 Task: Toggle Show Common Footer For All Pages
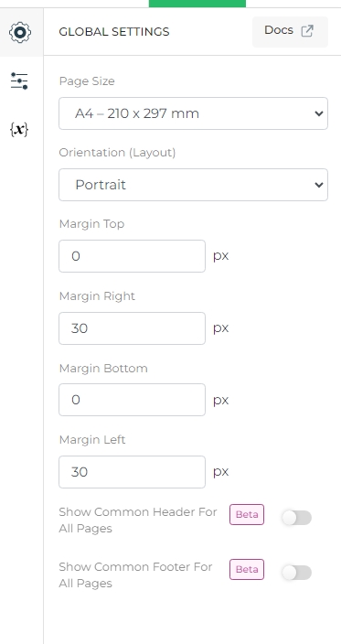(297, 573)
